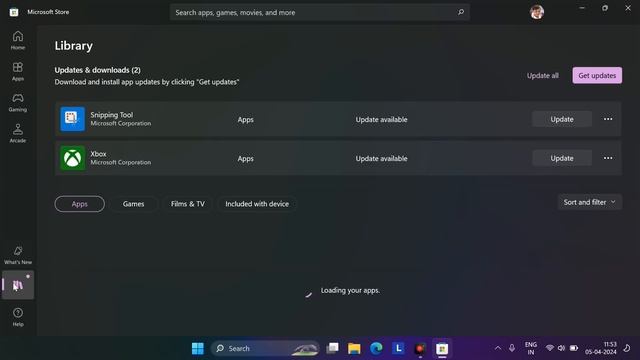Click the taskbar Search box
The height and width of the screenshot is (360, 640).
coord(265,348)
